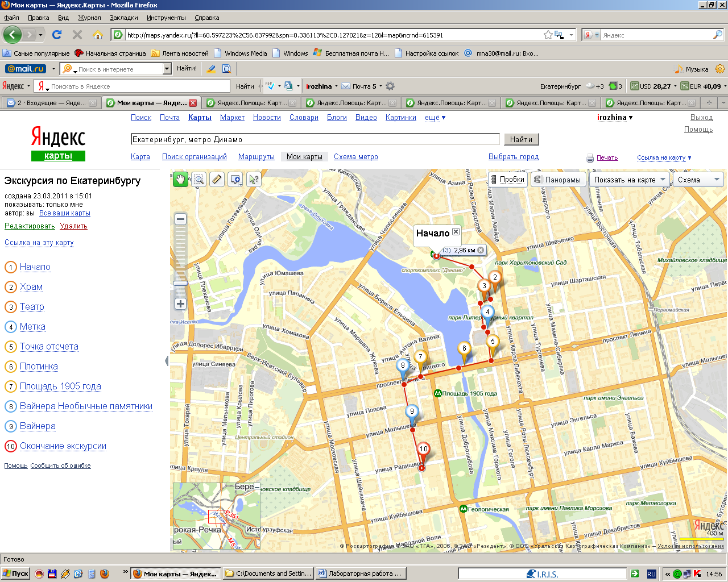Screen dimensions: 728x582
Task: Remove the 2,96 км distance label
Action: [x=481, y=250]
